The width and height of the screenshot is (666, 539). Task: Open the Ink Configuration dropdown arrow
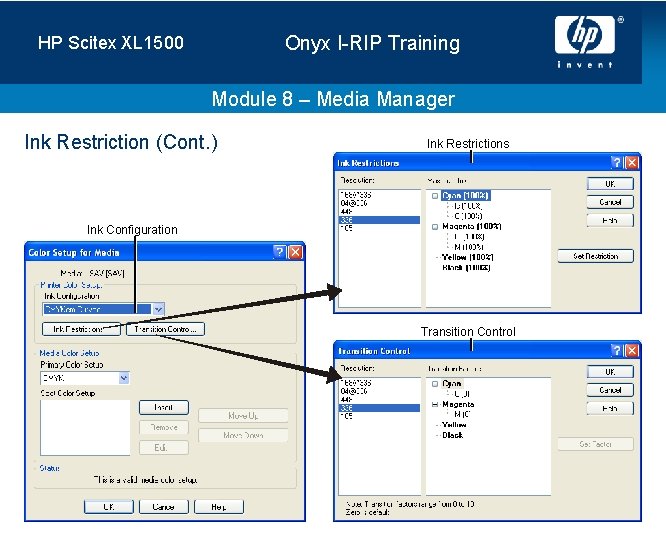[158, 309]
